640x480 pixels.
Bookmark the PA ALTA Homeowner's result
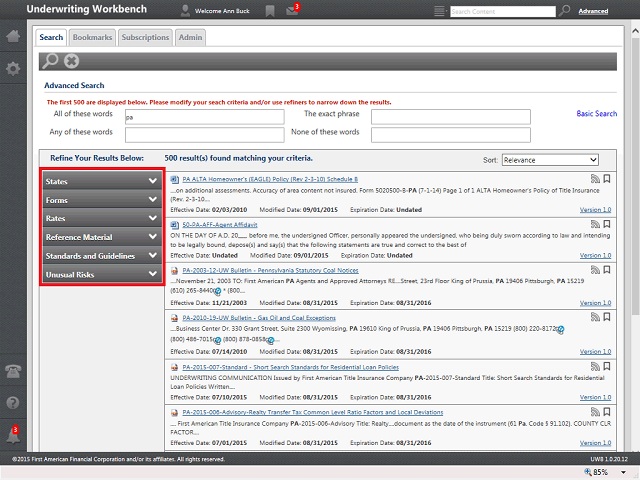[x=607, y=179]
